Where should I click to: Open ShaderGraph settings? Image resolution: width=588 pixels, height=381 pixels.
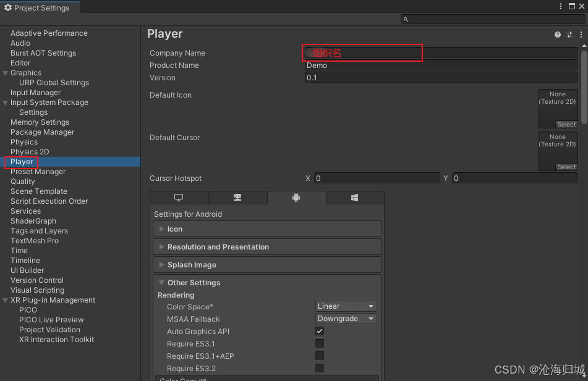click(33, 221)
